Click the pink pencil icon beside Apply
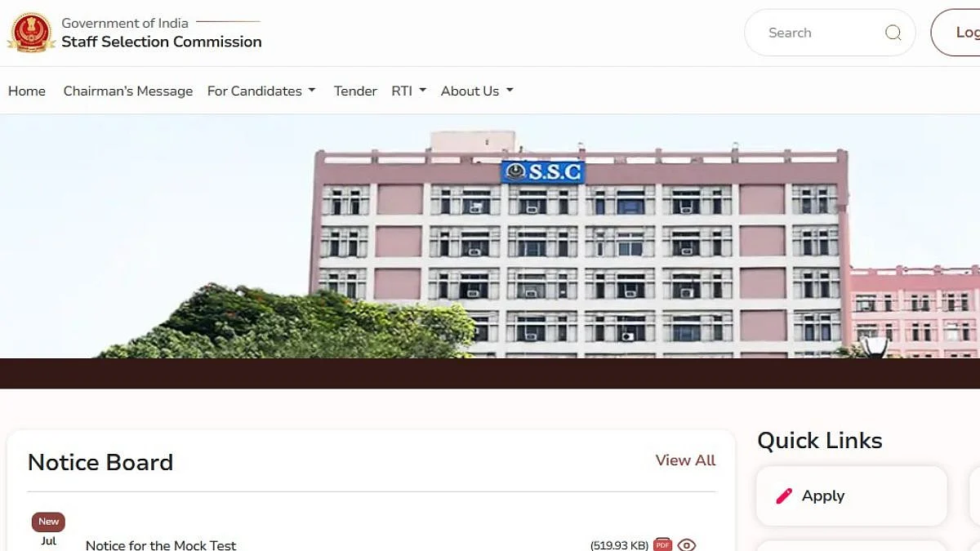This screenshot has width=980, height=551. 784,495
